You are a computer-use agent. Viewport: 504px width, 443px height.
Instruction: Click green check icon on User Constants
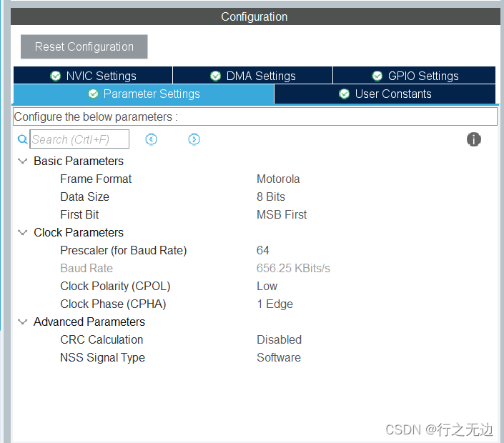click(x=345, y=94)
